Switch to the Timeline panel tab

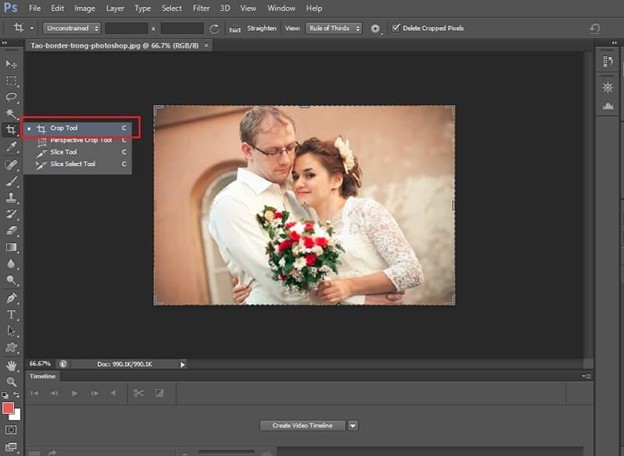point(43,376)
